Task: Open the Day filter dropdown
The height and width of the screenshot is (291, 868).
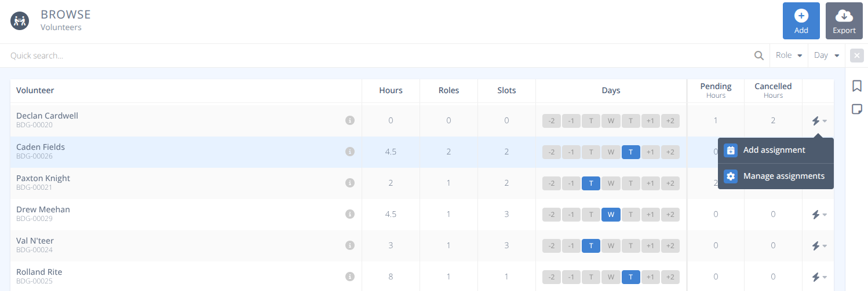Action: (826, 56)
